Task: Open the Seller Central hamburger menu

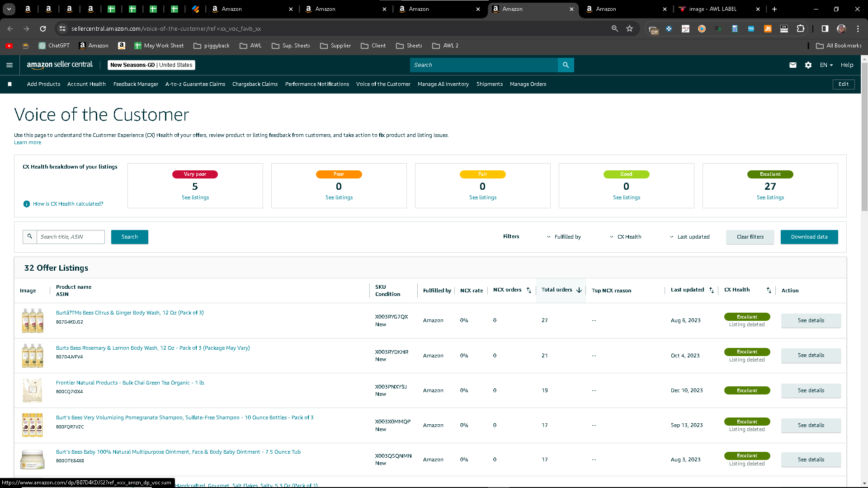Action: click(x=9, y=65)
